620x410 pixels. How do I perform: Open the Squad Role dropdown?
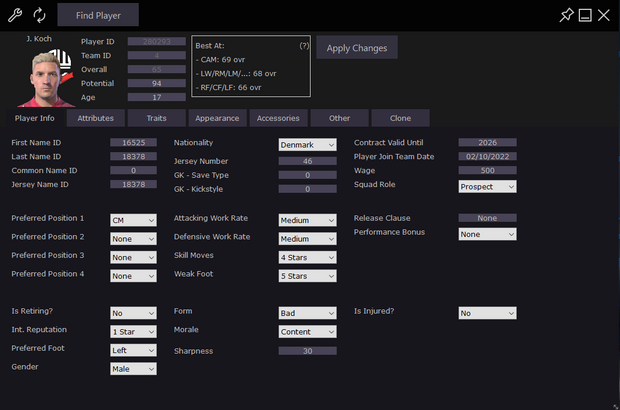(487, 186)
